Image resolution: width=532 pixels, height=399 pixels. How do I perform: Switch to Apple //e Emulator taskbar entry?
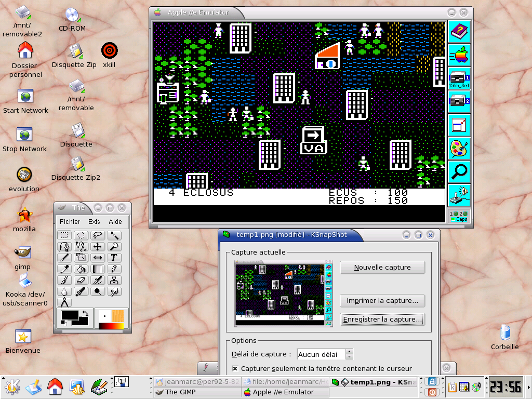click(285, 392)
